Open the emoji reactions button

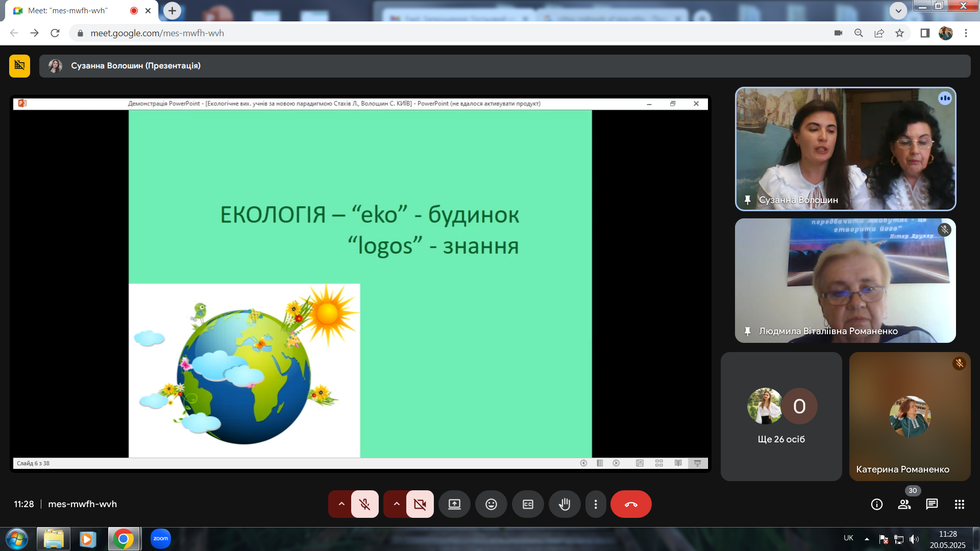[491, 504]
